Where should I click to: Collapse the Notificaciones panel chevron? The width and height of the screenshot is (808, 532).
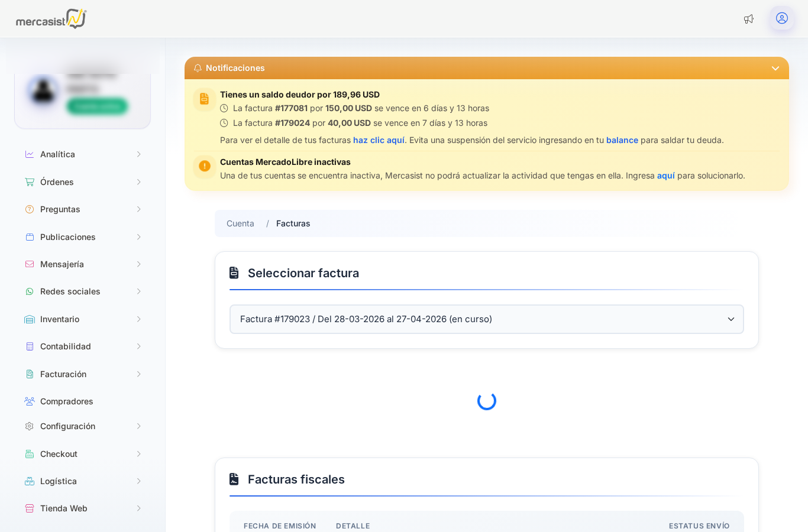(x=775, y=69)
